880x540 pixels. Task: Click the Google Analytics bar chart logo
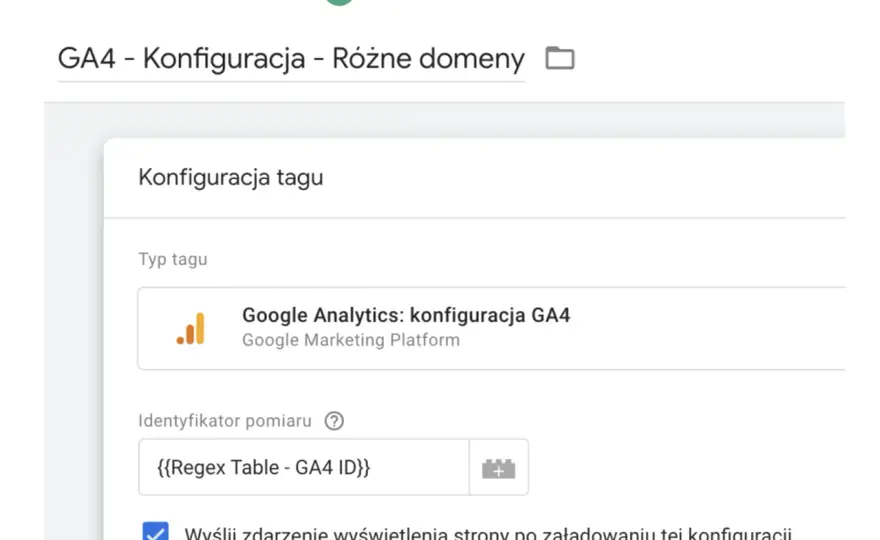click(191, 328)
